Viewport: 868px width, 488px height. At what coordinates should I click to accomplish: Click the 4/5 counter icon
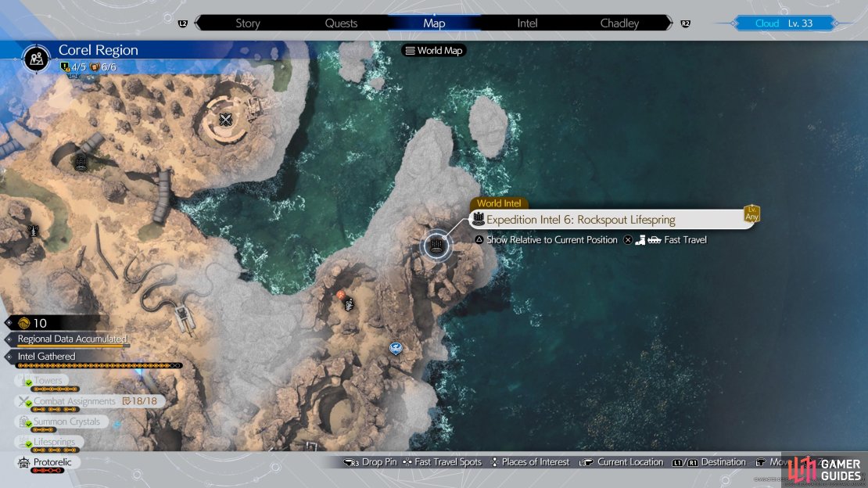click(x=65, y=67)
